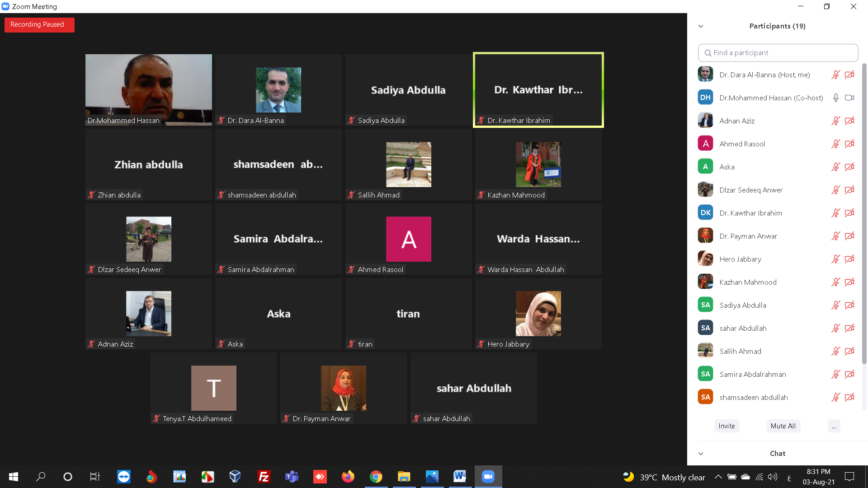Screen dimensions: 868x488
Task: Click Dr. Payman Anwar name in participants list
Action: [x=748, y=236]
